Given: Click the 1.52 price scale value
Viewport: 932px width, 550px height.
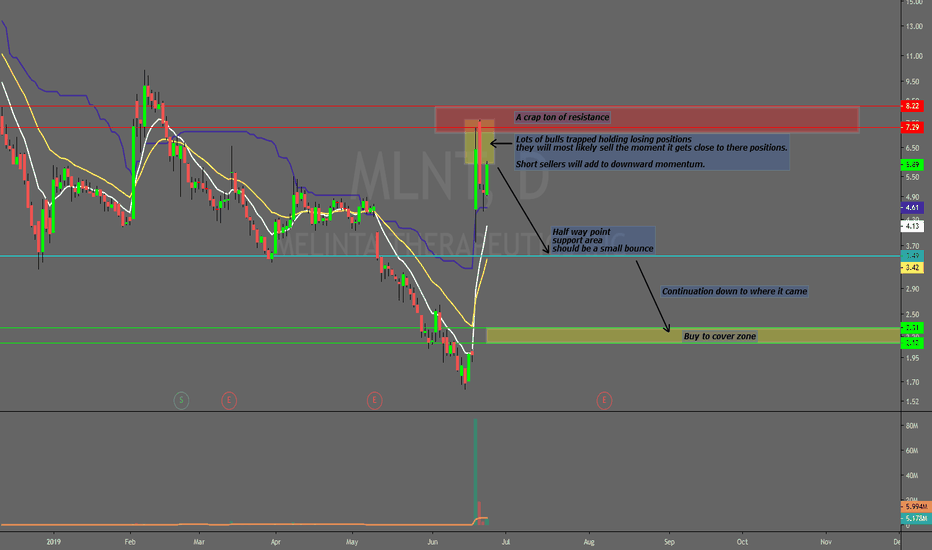Looking at the screenshot, I should [x=913, y=402].
